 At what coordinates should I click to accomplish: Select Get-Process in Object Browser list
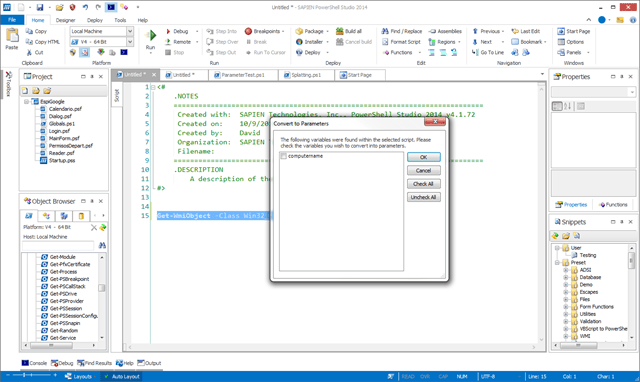click(63, 272)
